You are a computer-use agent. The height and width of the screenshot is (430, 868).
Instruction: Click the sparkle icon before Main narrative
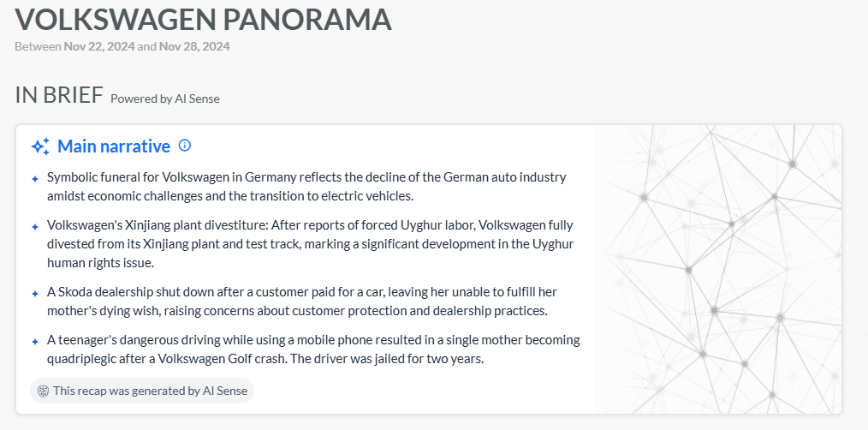click(x=40, y=146)
